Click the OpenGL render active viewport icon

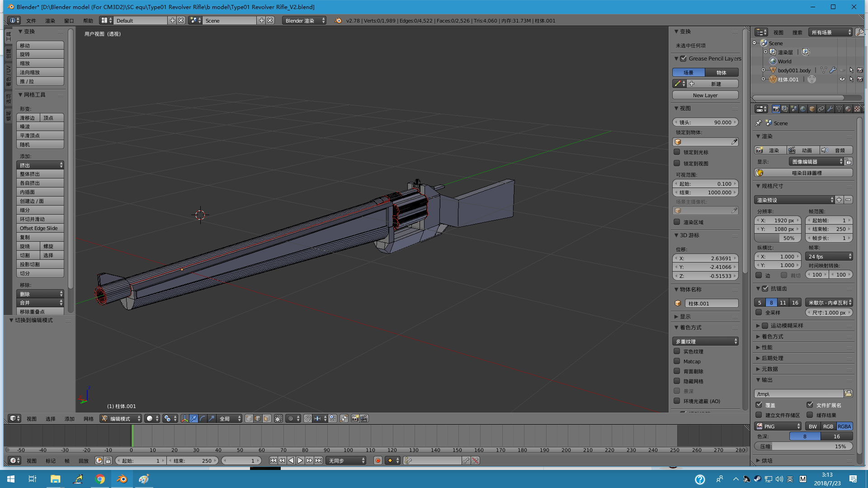pos(355,419)
